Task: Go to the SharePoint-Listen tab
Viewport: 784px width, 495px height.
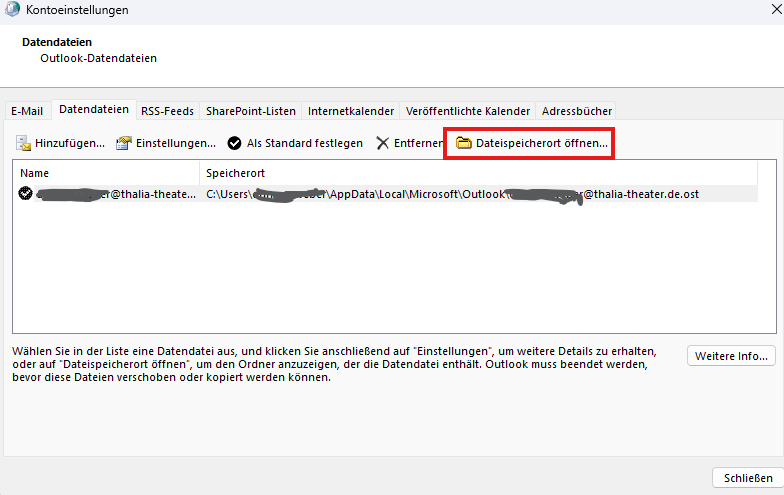Action: [x=251, y=111]
